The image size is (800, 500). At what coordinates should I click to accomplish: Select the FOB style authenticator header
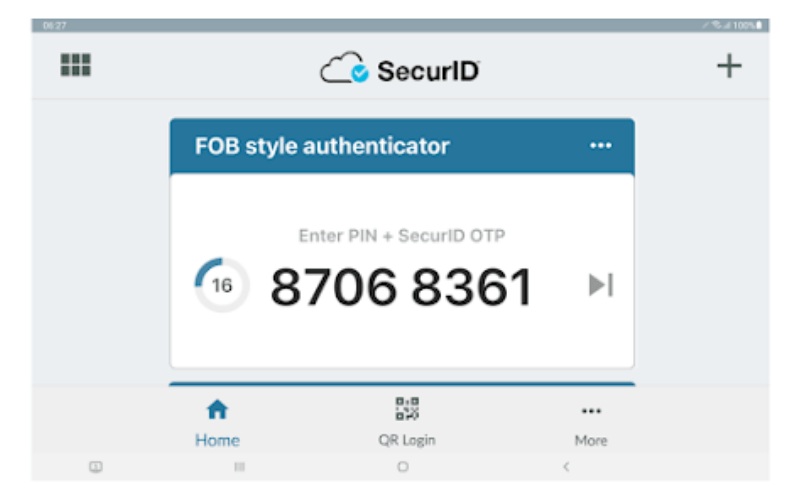coord(402,146)
